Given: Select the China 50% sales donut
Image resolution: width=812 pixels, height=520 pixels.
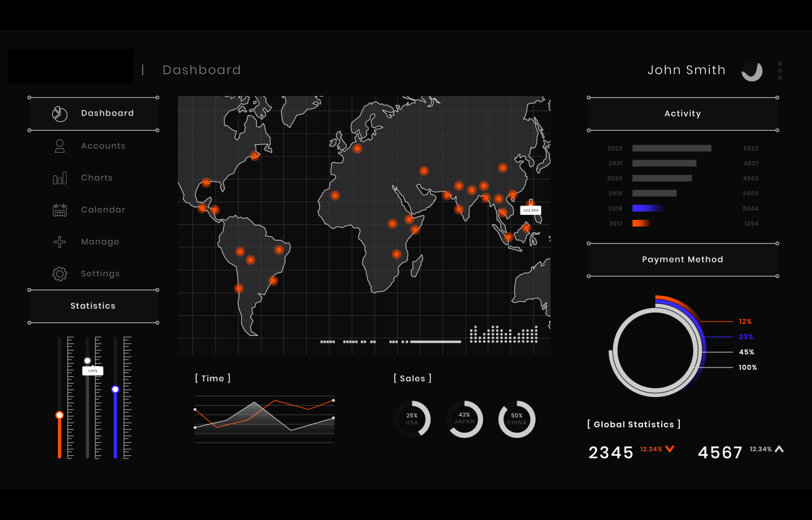Looking at the screenshot, I should [517, 419].
